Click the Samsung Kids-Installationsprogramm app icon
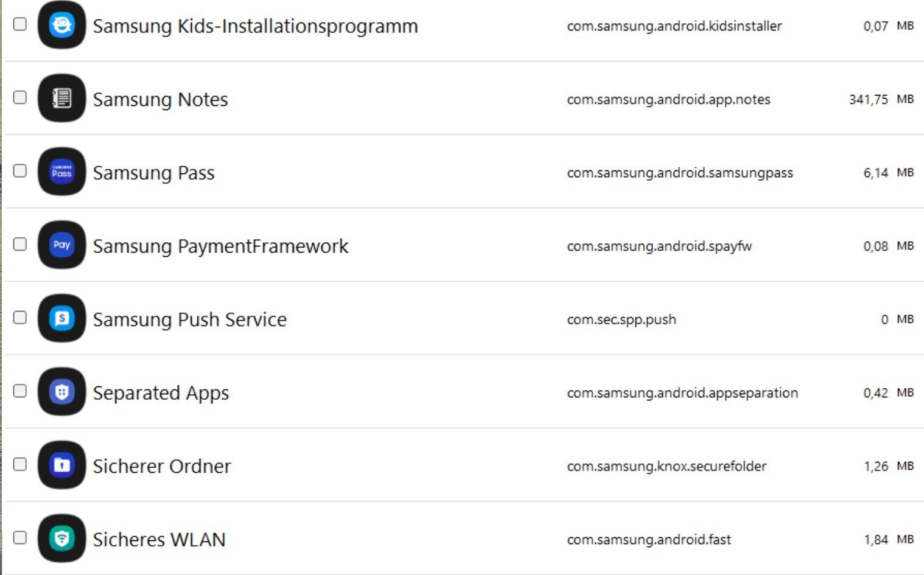924x575 pixels. tap(61, 26)
